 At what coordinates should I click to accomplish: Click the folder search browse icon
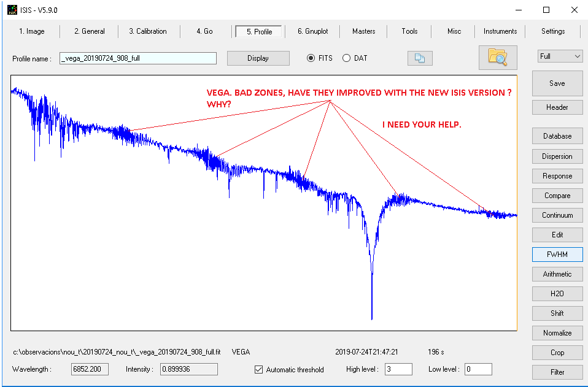[498, 57]
